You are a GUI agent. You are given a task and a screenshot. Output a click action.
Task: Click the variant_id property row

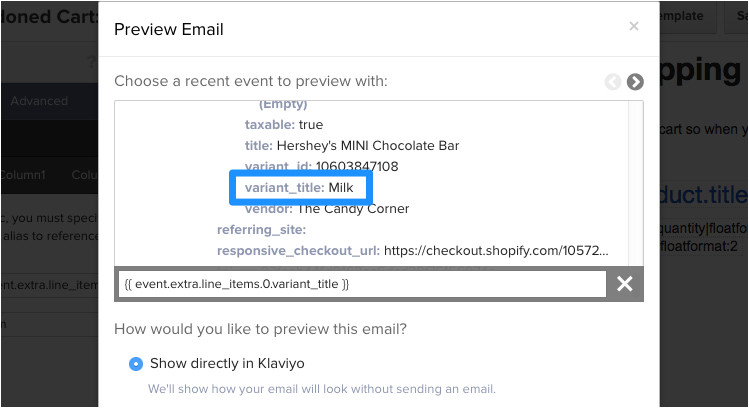point(321,166)
